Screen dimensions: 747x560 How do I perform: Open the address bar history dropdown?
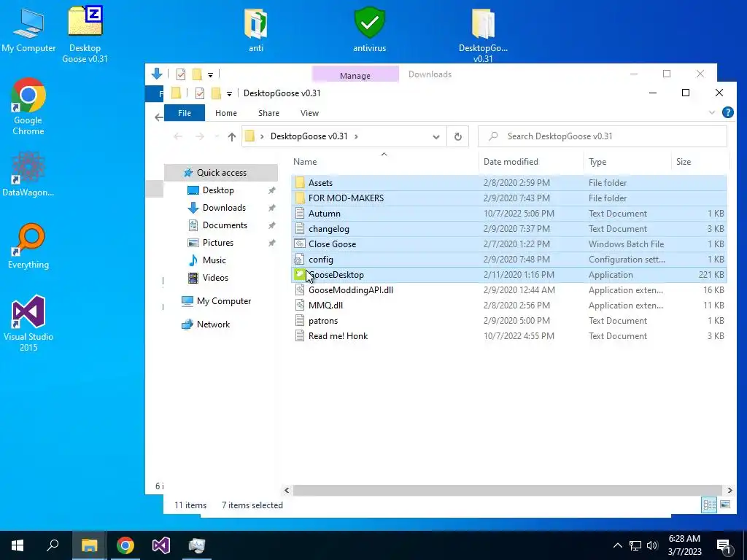[x=436, y=137]
